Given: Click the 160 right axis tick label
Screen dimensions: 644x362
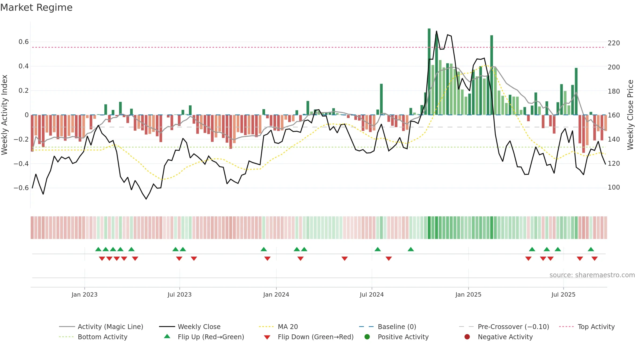Looking at the screenshot, I should click(614, 115).
